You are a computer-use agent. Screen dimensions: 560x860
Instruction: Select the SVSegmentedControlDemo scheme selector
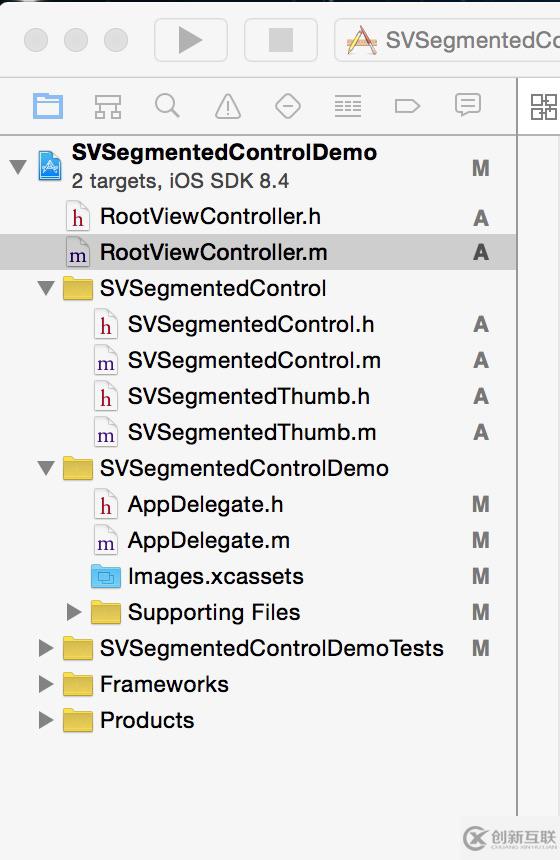(447, 40)
